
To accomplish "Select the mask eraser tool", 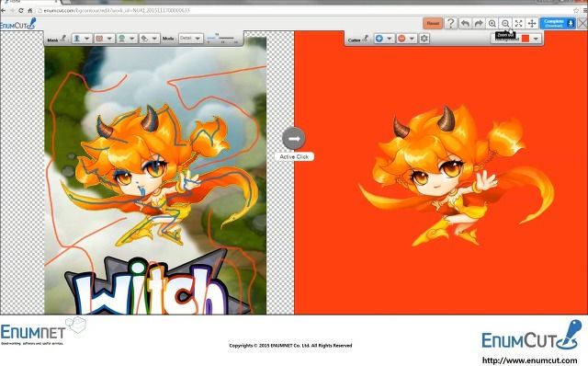I will (144, 39).
